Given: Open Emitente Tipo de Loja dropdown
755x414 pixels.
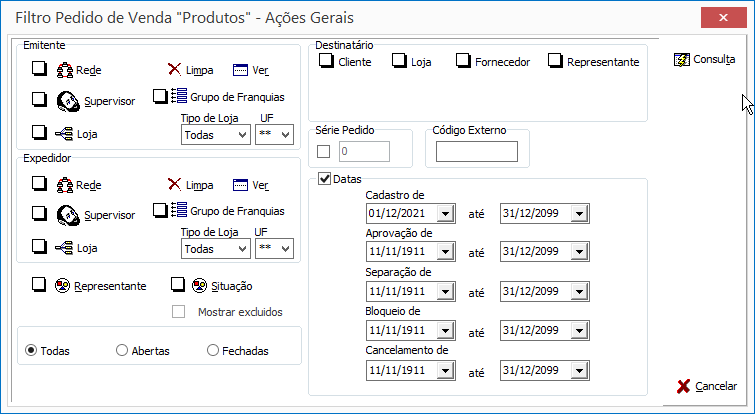Looking at the screenshot, I should click(216, 135).
